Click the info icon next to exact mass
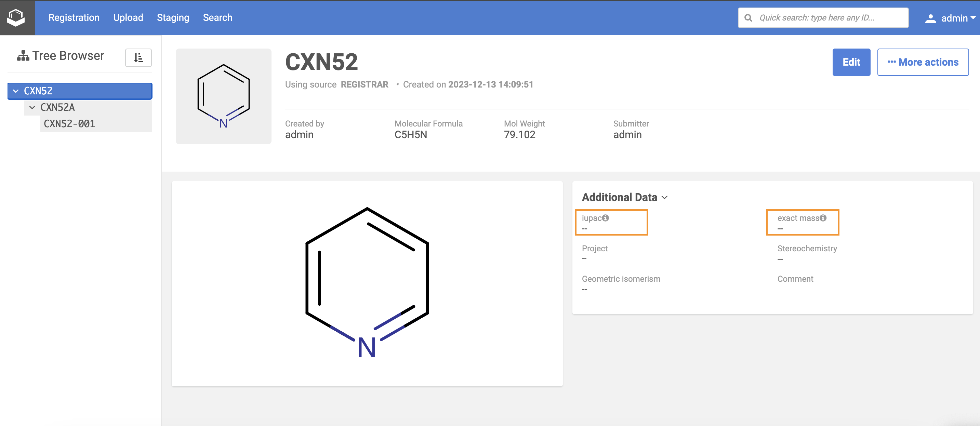 [823, 218]
